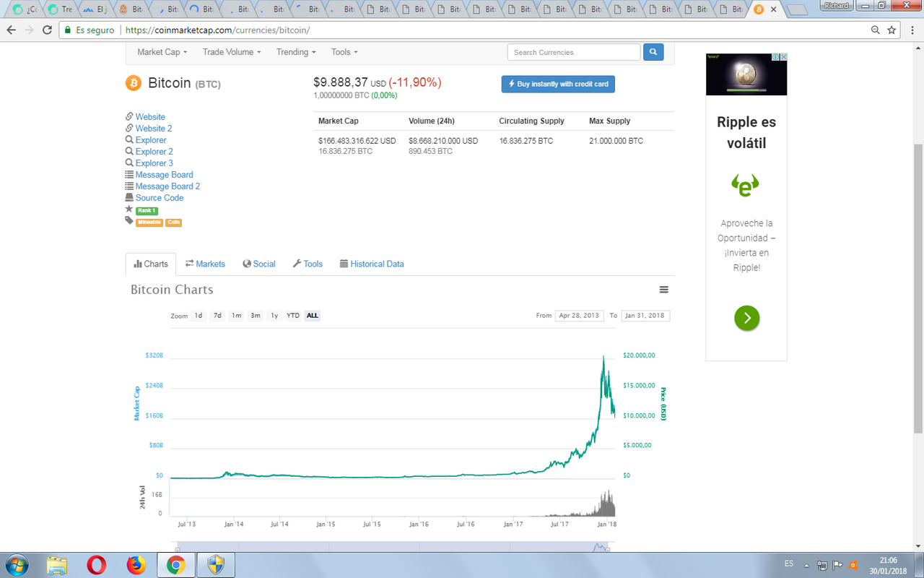
Task: Switch to the Markets tab
Action: coord(205,264)
